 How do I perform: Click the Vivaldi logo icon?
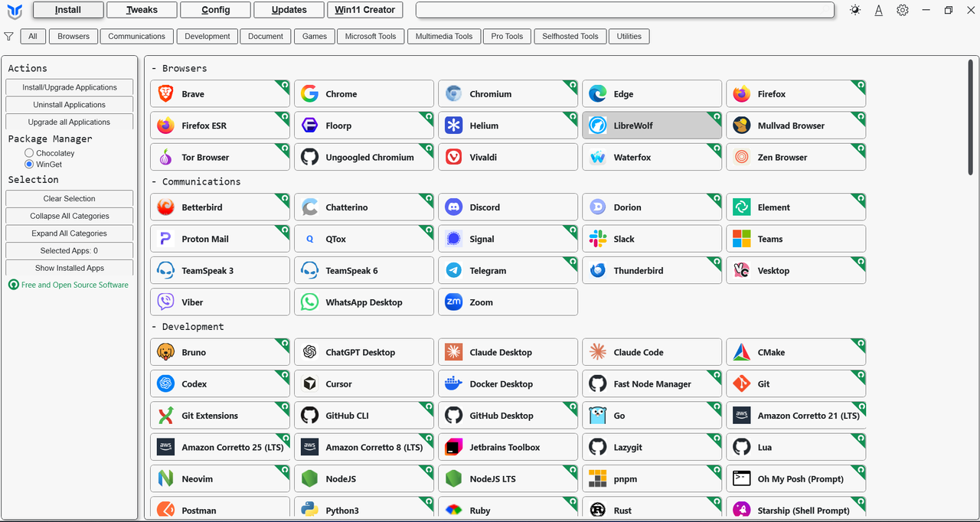[453, 158]
